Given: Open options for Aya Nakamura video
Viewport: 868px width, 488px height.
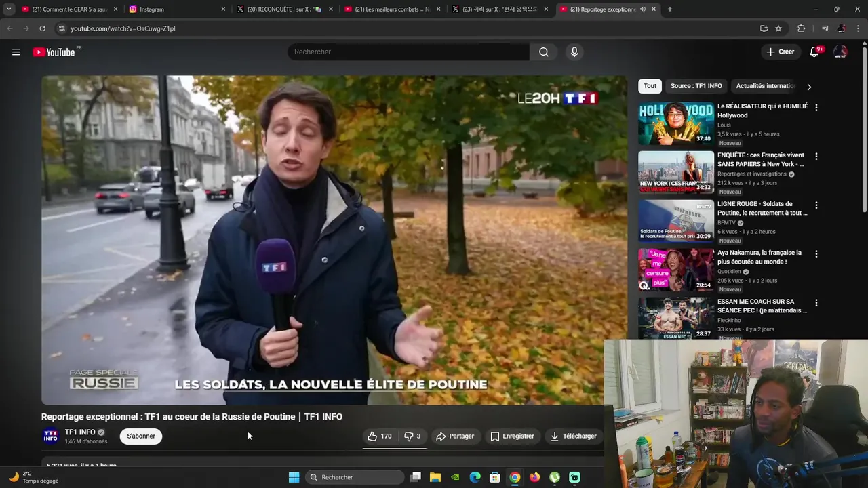Looking at the screenshot, I should [x=816, y=253].
